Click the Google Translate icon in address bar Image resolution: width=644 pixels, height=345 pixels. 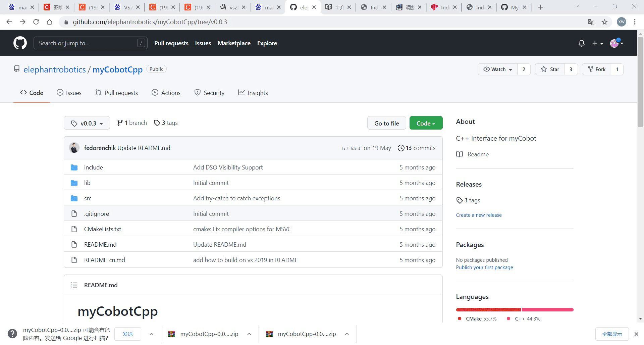tap(591, 22)
